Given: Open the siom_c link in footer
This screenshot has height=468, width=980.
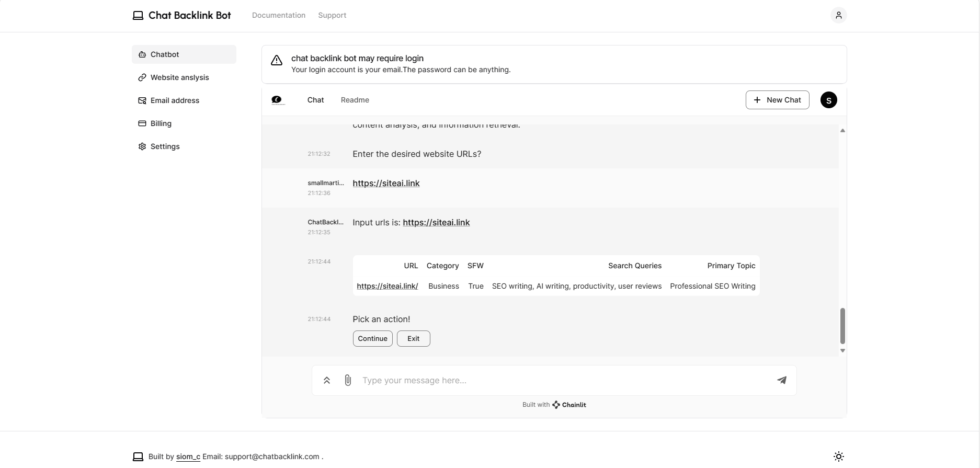Looking at the screenshot, I should (x=188, y=456).
